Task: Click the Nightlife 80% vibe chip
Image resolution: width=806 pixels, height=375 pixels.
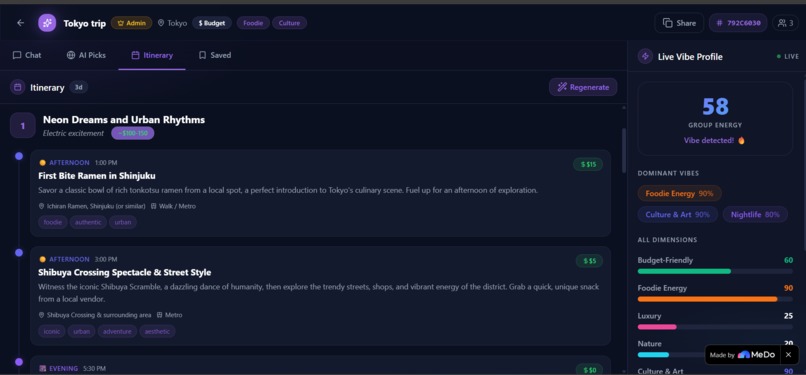Action: click(x=755, y=215)
